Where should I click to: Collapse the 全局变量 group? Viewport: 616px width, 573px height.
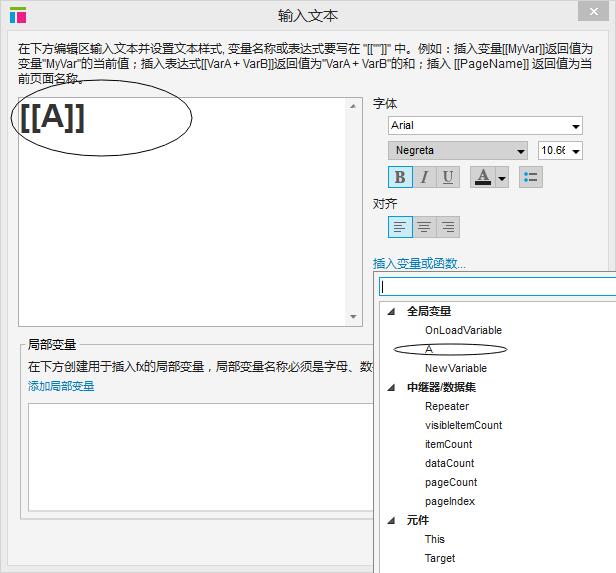(391, 312)
